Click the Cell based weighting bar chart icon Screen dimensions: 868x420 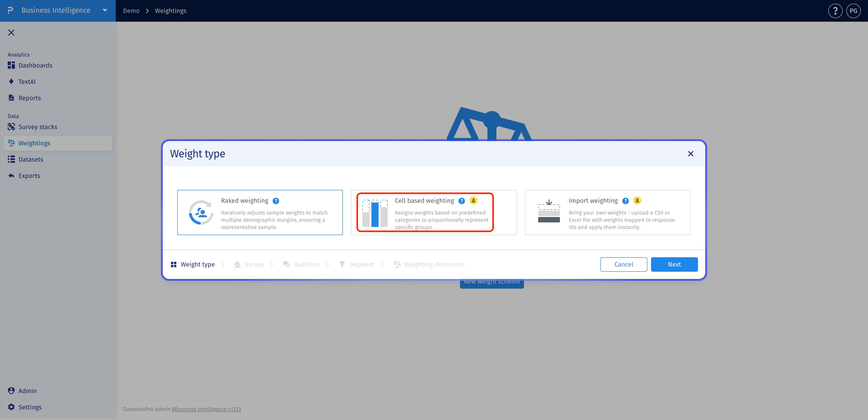pyautogui.click(x=375, y=213)
